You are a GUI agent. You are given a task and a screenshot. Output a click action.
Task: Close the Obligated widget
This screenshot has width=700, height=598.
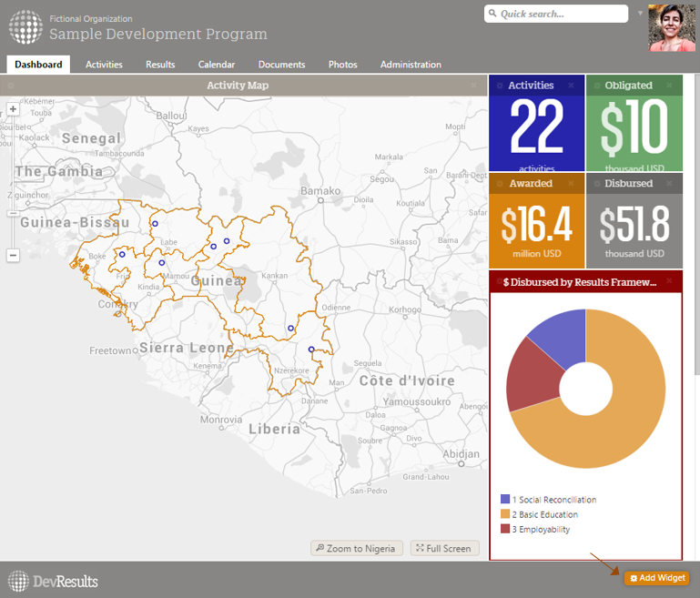pyautogui.click(x=669, y=86)
